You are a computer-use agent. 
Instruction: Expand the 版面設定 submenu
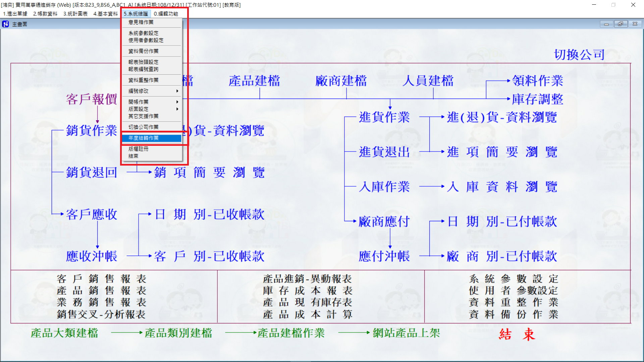(152, 109)
